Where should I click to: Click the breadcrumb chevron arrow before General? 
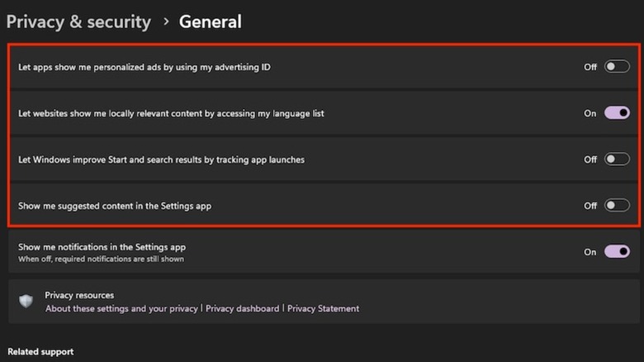[x=165, y=22]
